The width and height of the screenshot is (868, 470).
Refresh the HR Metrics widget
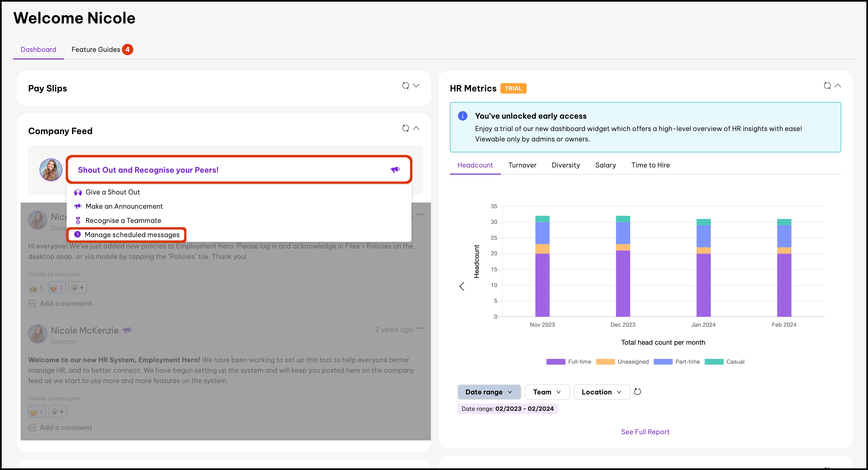(x=827, y=86)
